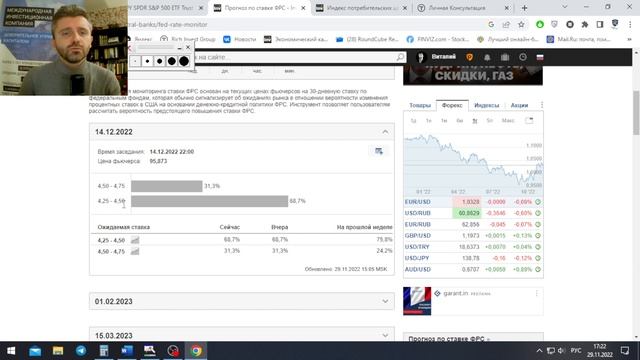The image size is (640, 360).
Task: Select the 6м chart timeframe
Action: pyautogui.click(x=460, y=120)
